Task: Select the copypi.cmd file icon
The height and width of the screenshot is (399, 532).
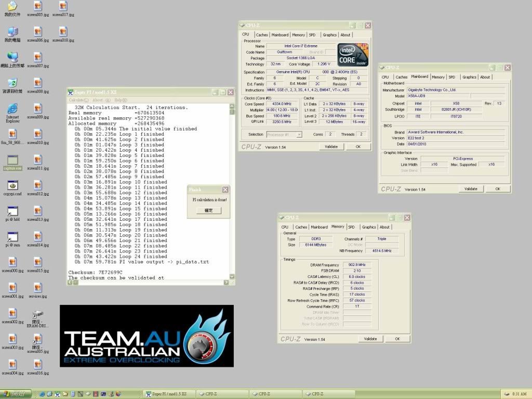Action: [12, 188]
